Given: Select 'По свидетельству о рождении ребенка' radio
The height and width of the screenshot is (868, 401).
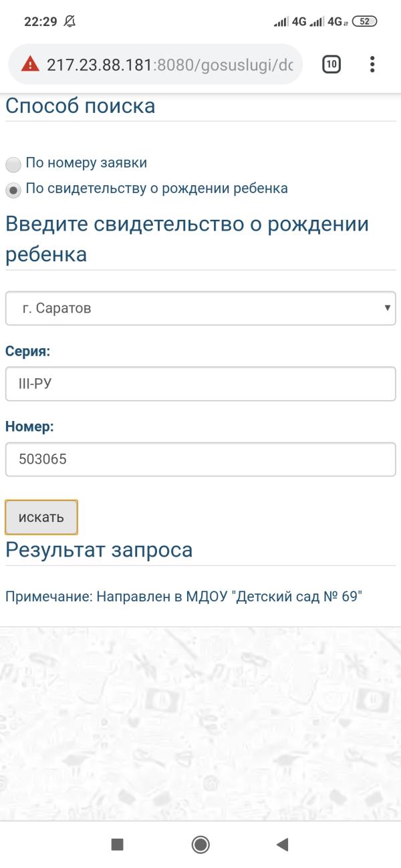Looking at the screenshot, I should click(13, 190).
